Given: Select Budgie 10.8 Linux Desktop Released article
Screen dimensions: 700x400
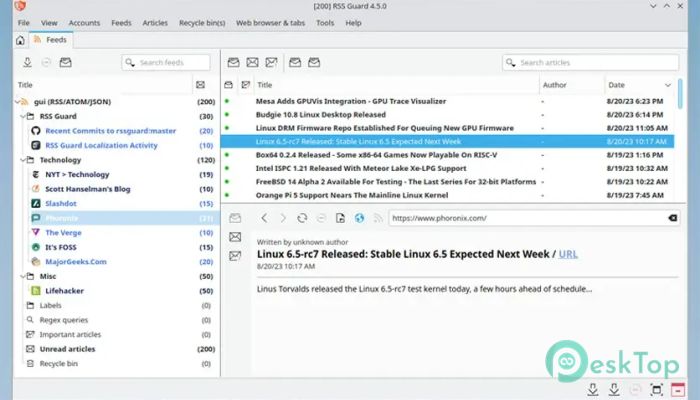Looking at the screenshot, I should 321,115.
